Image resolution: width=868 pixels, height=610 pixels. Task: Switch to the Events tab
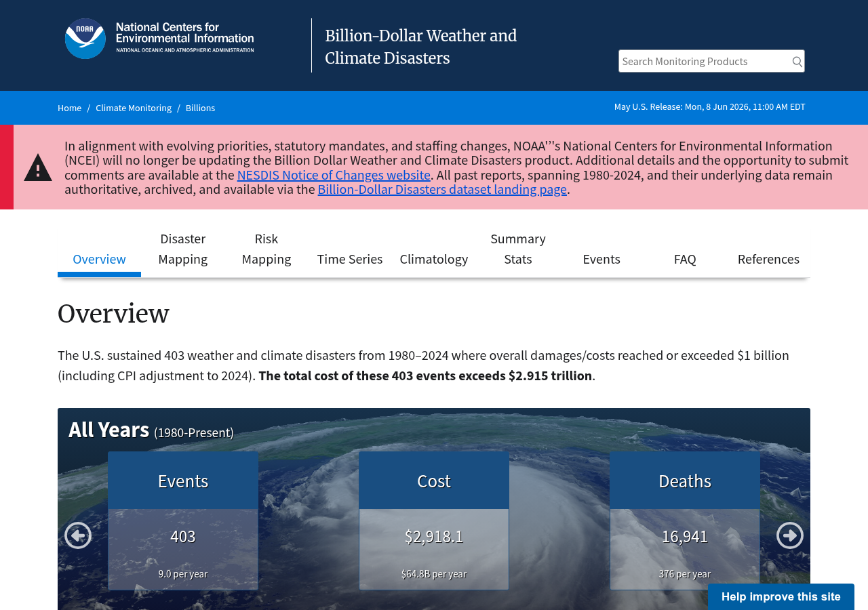pyautogui.click(x=601, y=259)
